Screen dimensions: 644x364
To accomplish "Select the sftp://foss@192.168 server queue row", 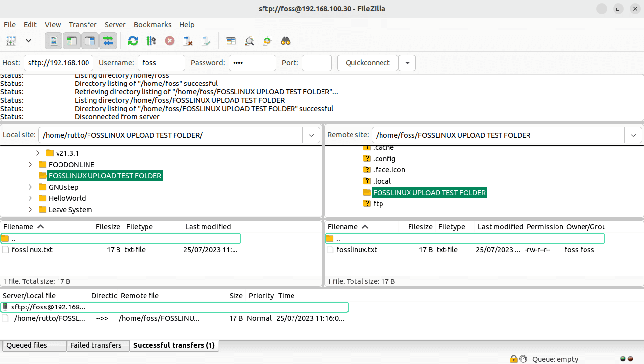I will coord(175,307).
